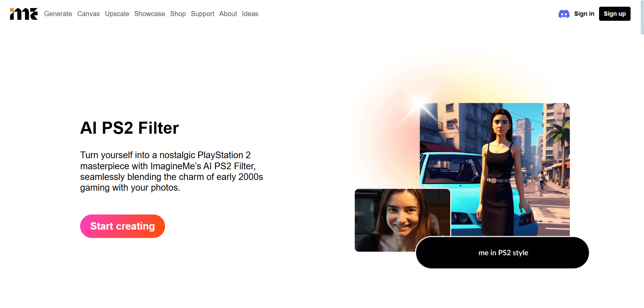Viewport: 644px width, 308px height.
Task: Click the PlayStation 2 description paragraph
Action: coord(171,171)
